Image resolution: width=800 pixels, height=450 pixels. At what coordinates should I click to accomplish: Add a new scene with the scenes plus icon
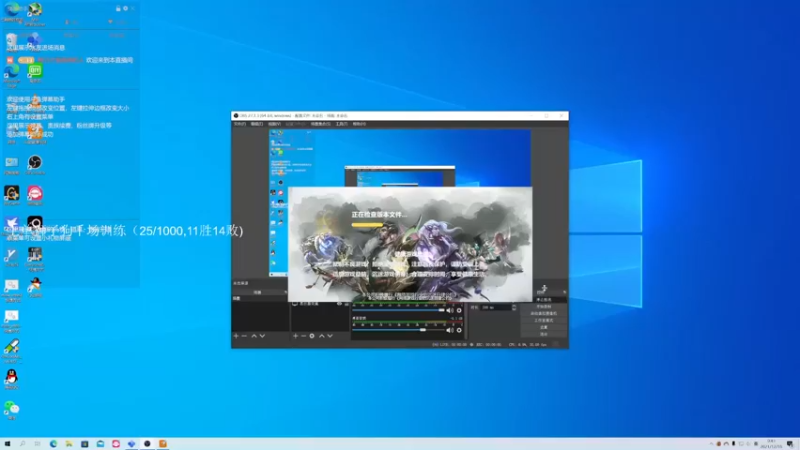click(236, 336)
